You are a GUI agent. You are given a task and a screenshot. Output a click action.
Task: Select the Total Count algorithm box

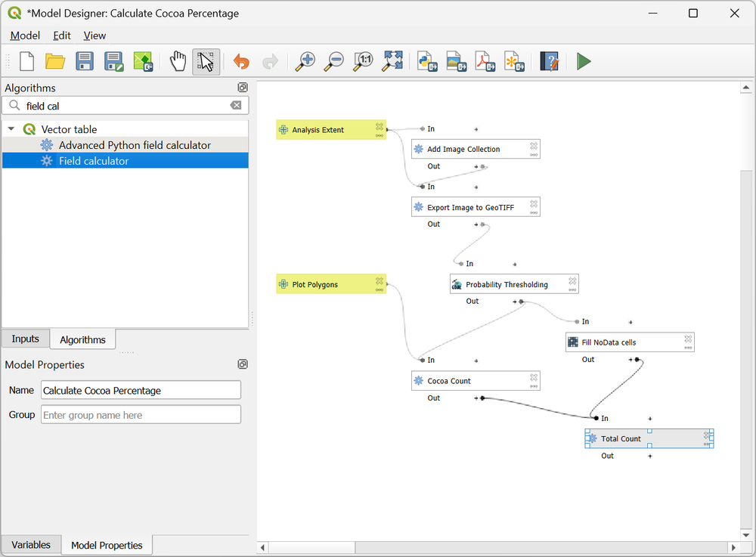coord(649,438)
